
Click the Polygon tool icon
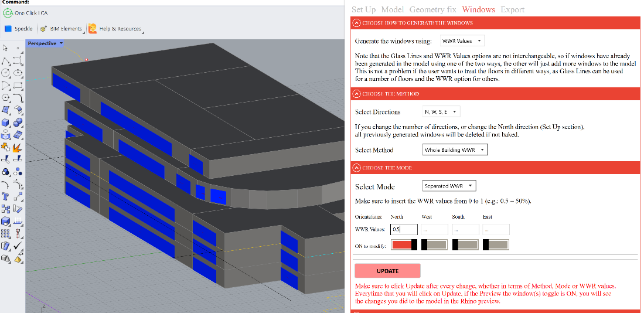coord(5,97)
